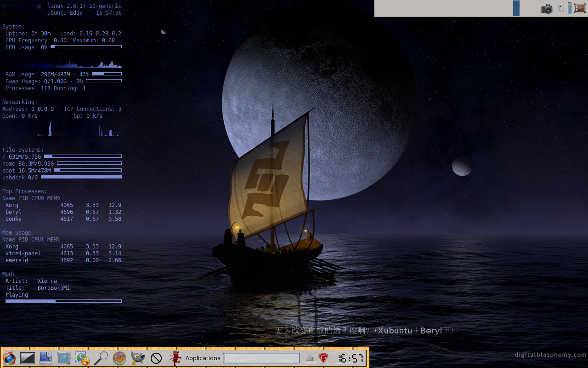Image resolution: width=588 pixels, height=368 pixels.
Task: Click the Mpd playback progress bar
Action: coord(63,301)
